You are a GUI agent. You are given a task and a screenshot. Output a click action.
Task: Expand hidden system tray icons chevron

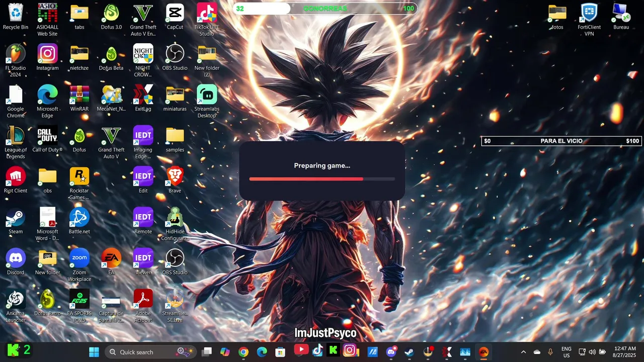click(523, 352)
